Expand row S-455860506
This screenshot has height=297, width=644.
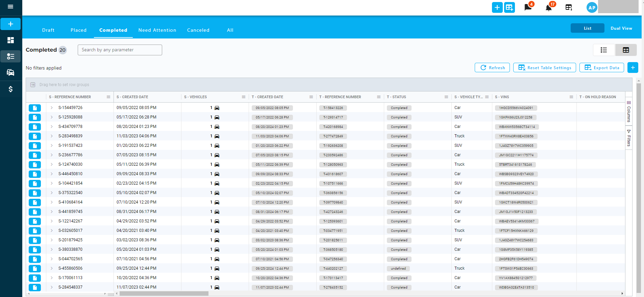pyautogui.click(x=52, y=268)
